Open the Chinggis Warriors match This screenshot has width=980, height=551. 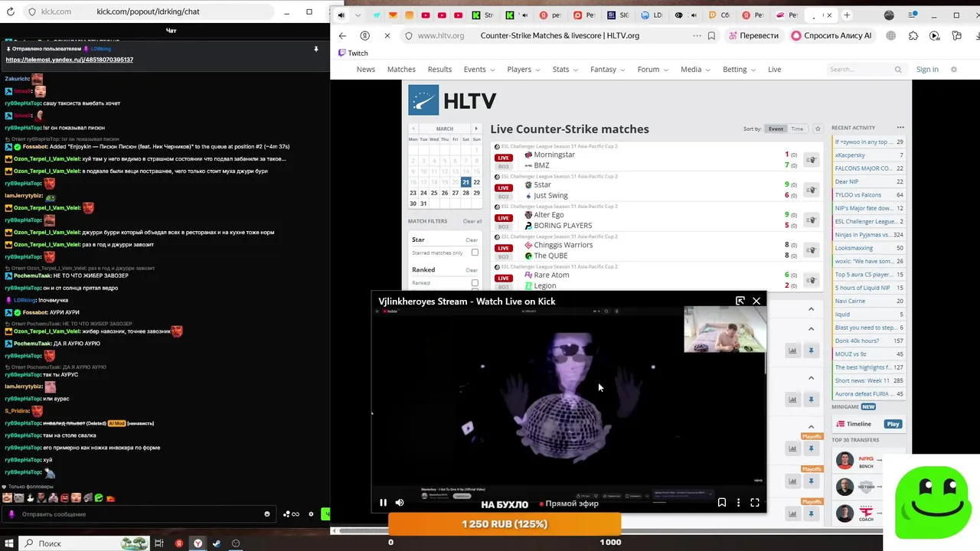coord(656,250)
